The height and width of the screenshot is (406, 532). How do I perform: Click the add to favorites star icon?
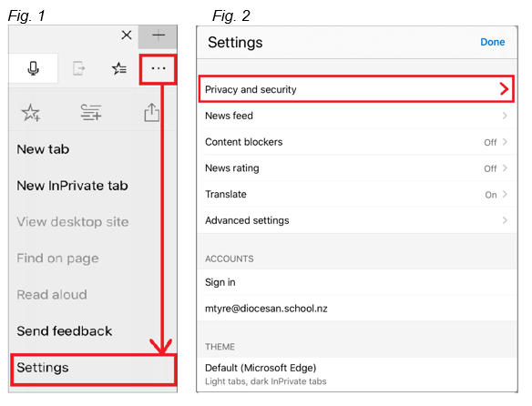(31, 112)
